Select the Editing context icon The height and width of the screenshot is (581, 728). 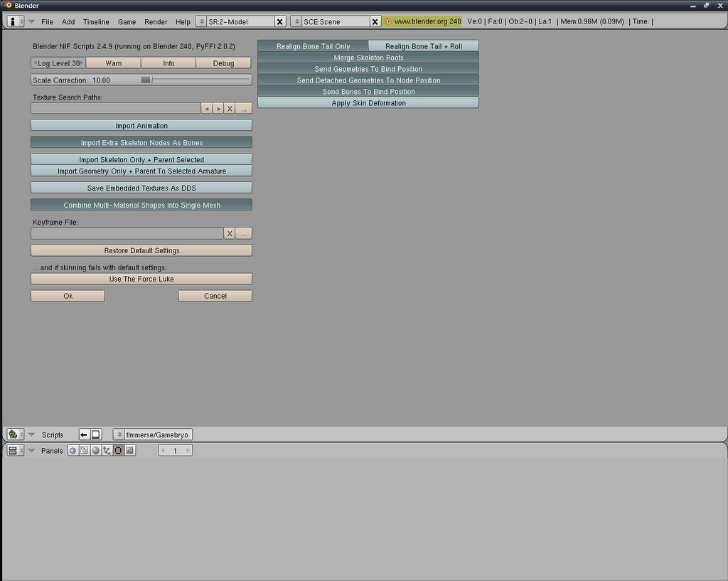point(118,451)
